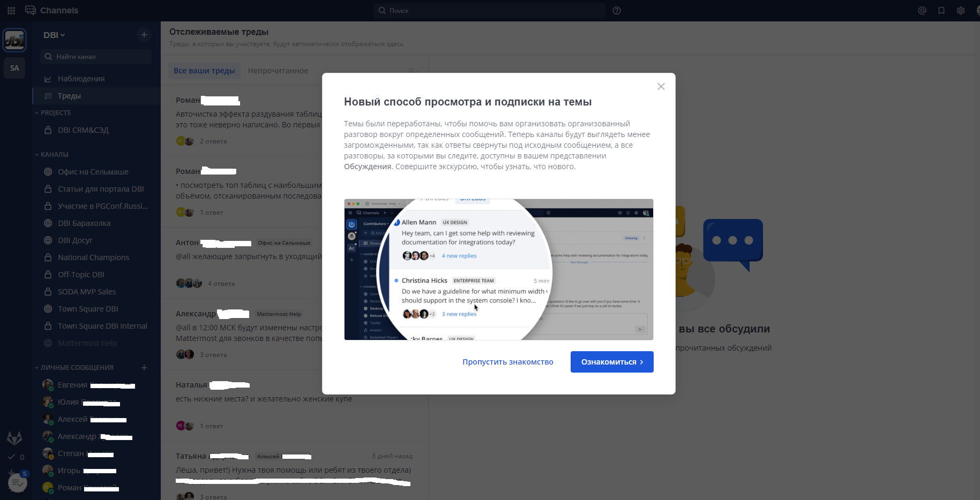
Task: Switch to Все ваши треды tab
Action: pos(204,71)
